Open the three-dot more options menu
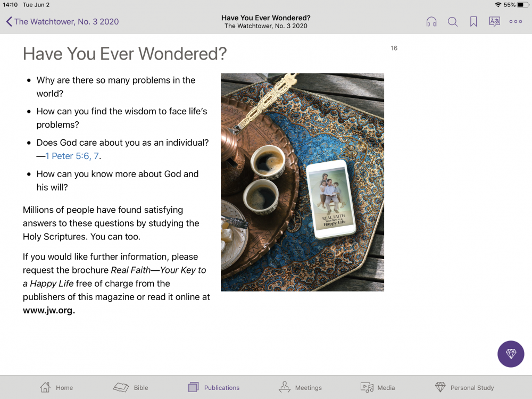532x399 pixels. click(x=516, y=22)
